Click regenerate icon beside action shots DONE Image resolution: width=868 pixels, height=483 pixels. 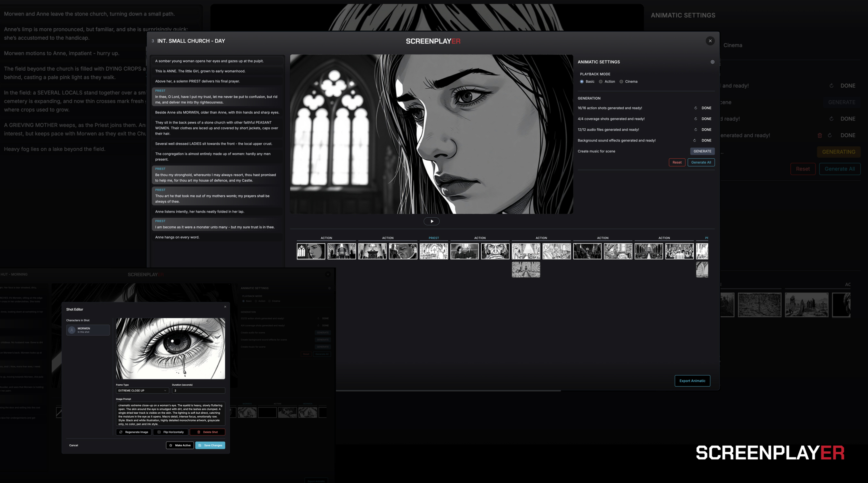click(x=696, y=108)
